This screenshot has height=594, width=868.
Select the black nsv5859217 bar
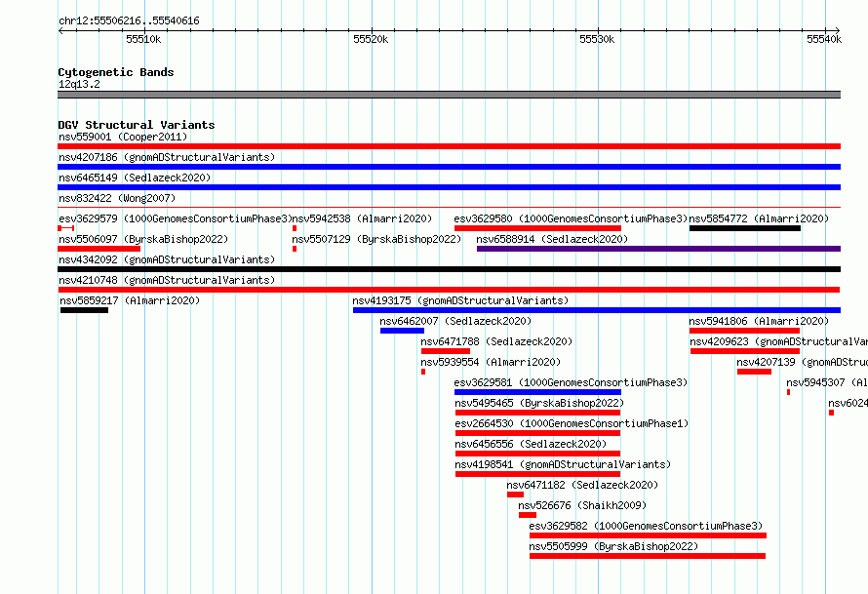coord(84,310)
